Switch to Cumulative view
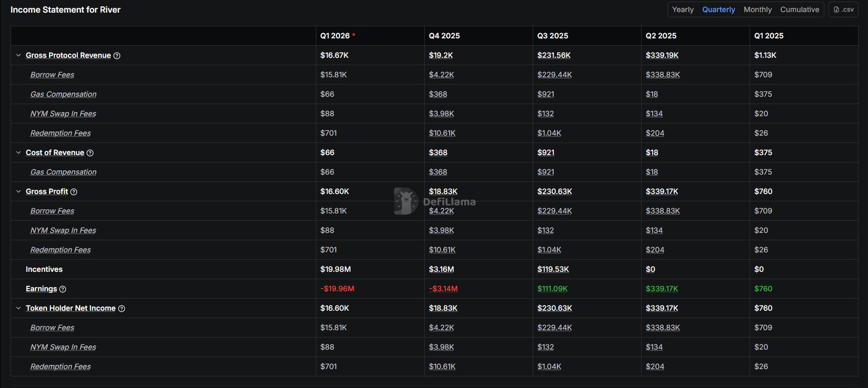Screen dimensions: 868x388 coord(800,9)
